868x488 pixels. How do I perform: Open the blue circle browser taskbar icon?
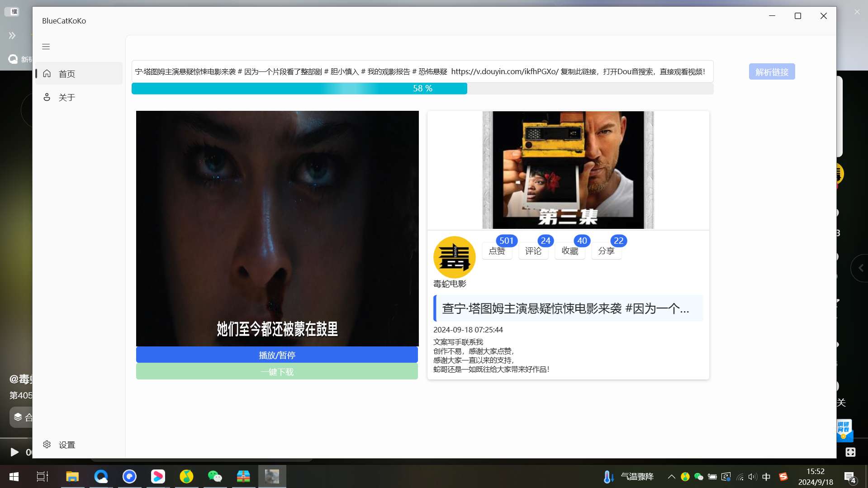tap(129, 477)
